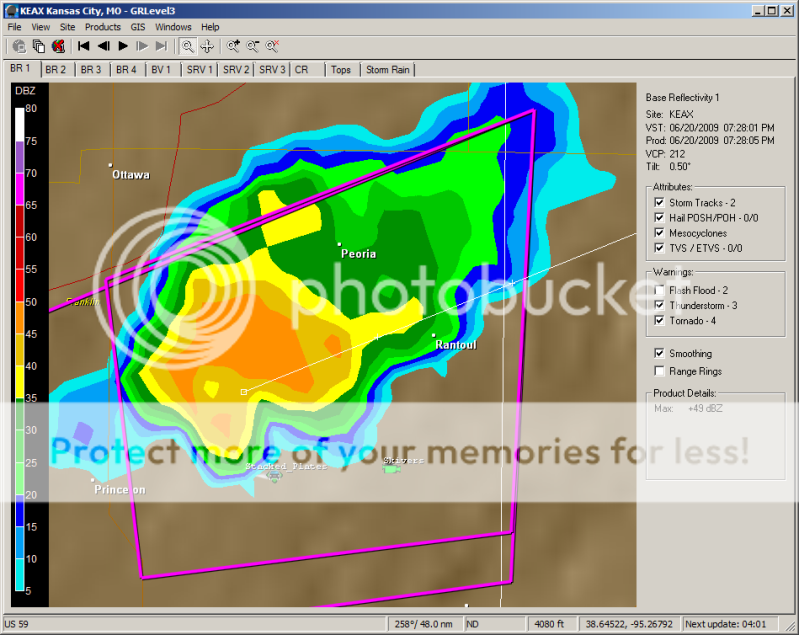
Task: Disable the Smoothing checkbox
Action: pyautogui.click(x=659, y=353)
